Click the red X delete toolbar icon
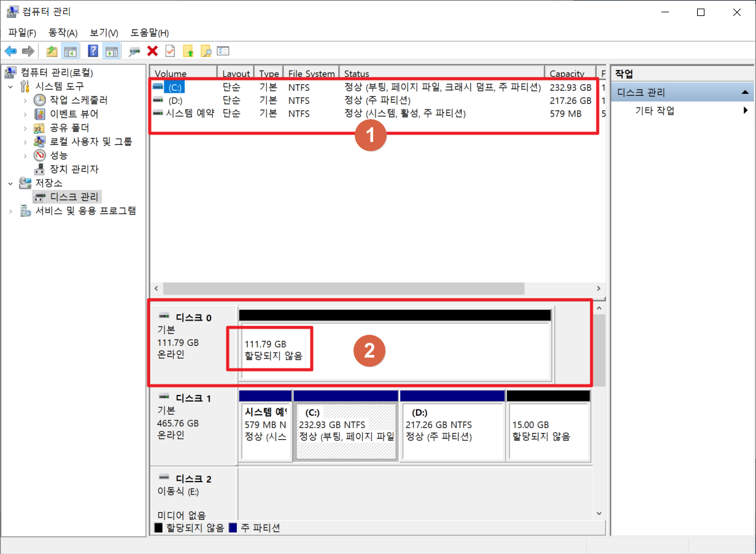 152,51
